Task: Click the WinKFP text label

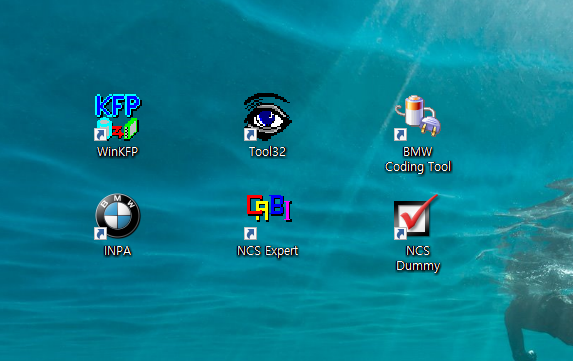Action: tap(117, 152)
